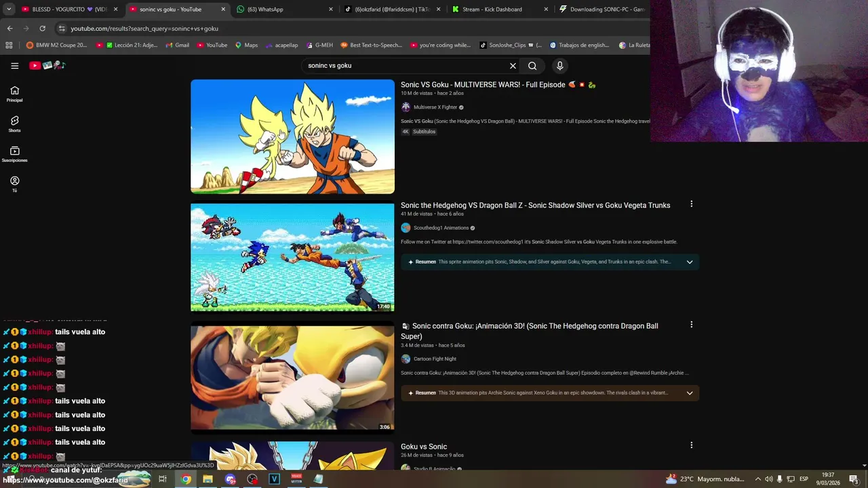The image size is (868, 488).
Task: Open the YouTube bookmark
Action: tap(212, 45)
